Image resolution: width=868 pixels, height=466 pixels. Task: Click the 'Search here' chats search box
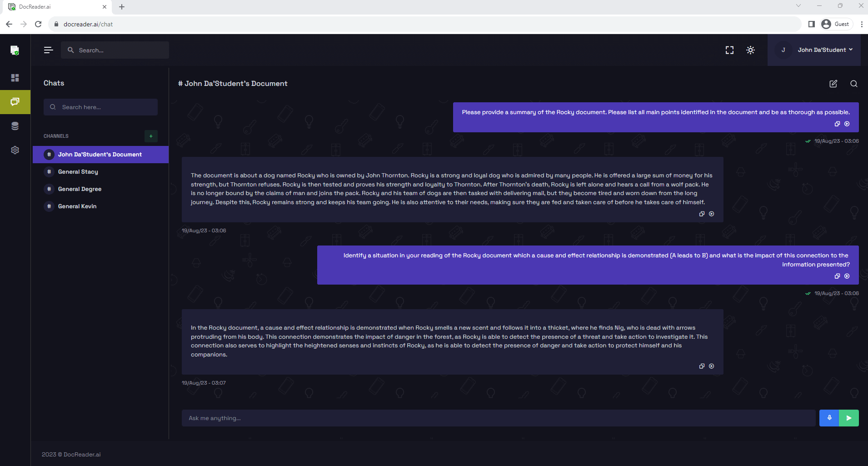click(x=101, y=107)
